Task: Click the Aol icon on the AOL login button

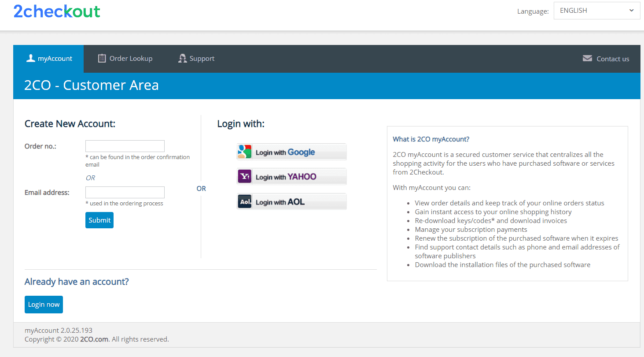Action: 245,201
